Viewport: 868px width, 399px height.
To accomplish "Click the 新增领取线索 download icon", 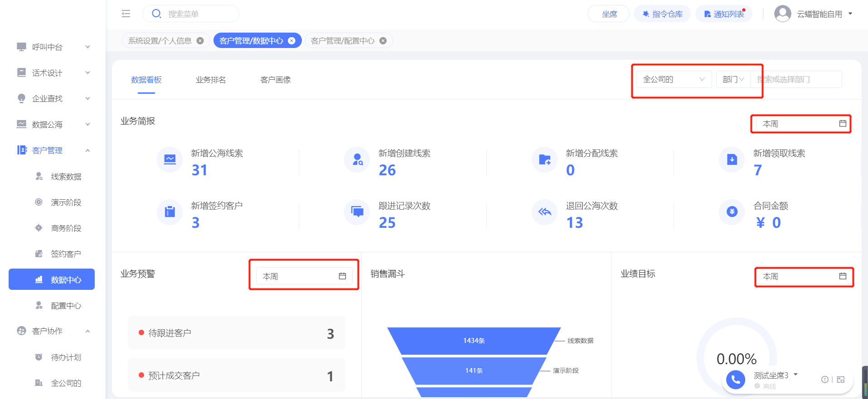I will click(732, 159).
